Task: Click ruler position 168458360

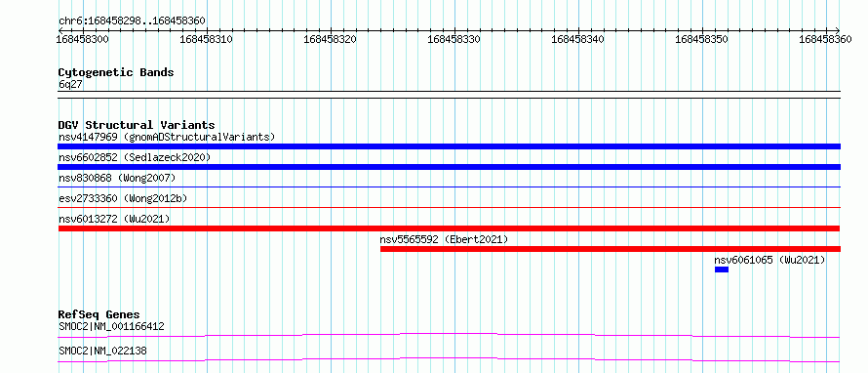Action: [x=826, y=39]
